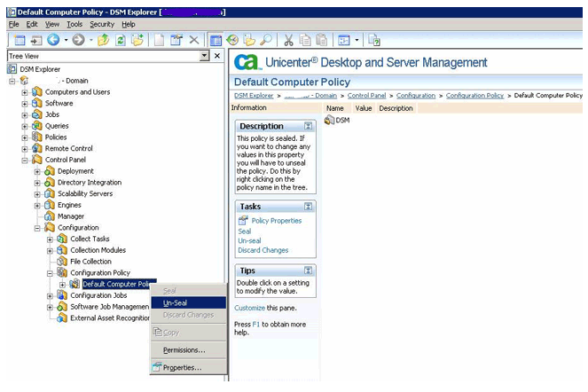Click the Refresh icon in toolbar
588x392 pixels.
coord(121,40)
